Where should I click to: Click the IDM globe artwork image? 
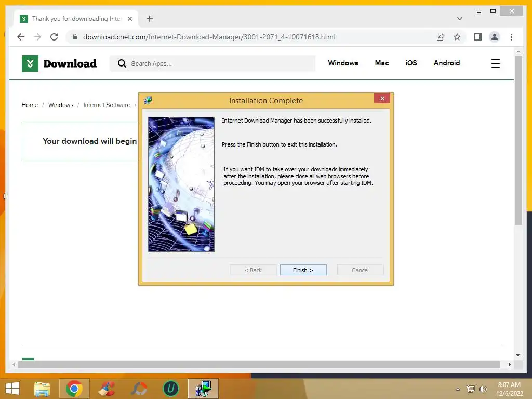pyautogui.click(x=181, y=184)
